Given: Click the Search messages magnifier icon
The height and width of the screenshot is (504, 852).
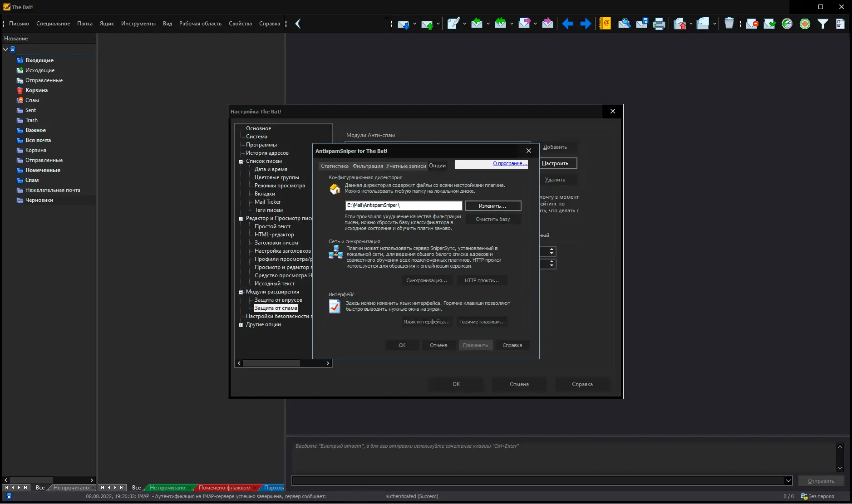Looking at the screenshot, I should [x=624, y=24].
